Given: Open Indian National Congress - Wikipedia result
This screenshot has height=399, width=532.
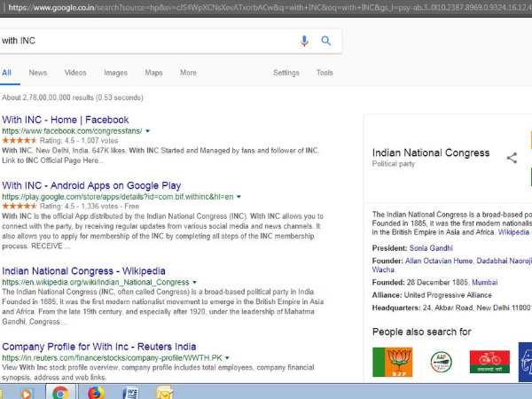Looking at the screenshot, I should tap(84, 271).
